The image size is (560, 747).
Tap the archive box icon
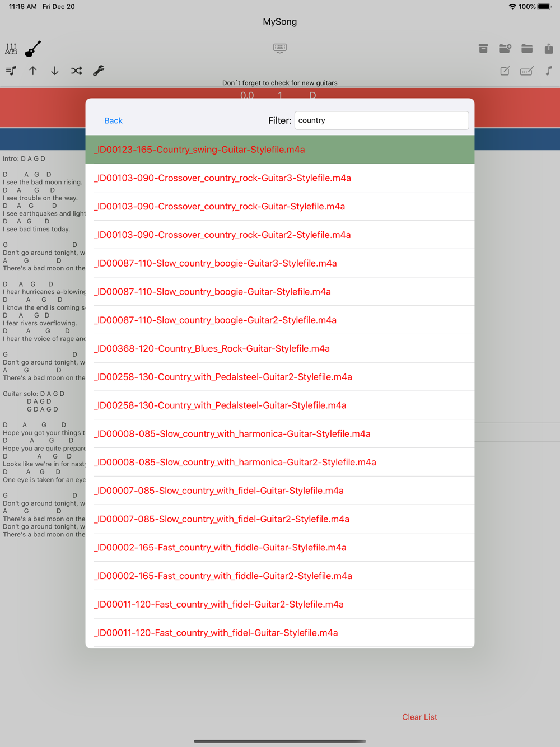[x=483, y=49]
